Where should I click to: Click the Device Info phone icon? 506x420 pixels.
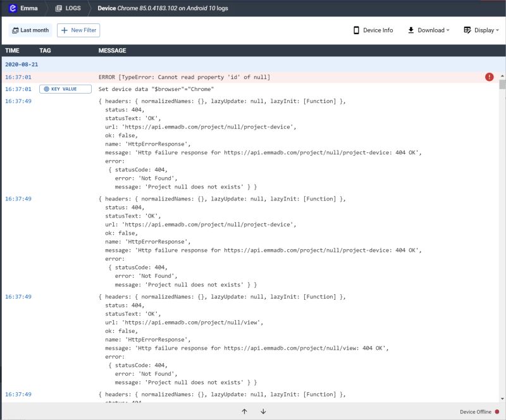pyautogui.click(x=358, y=30)
